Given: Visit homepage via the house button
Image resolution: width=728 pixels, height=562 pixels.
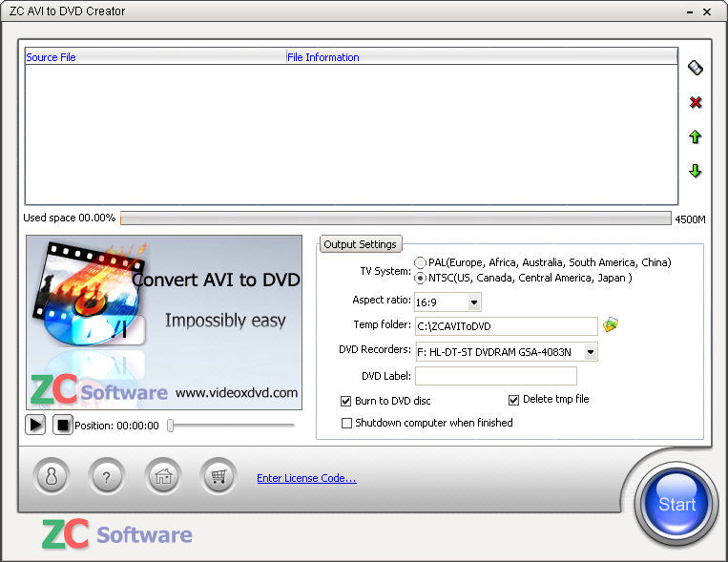Looking at the screenshot, I should point(163,476).
